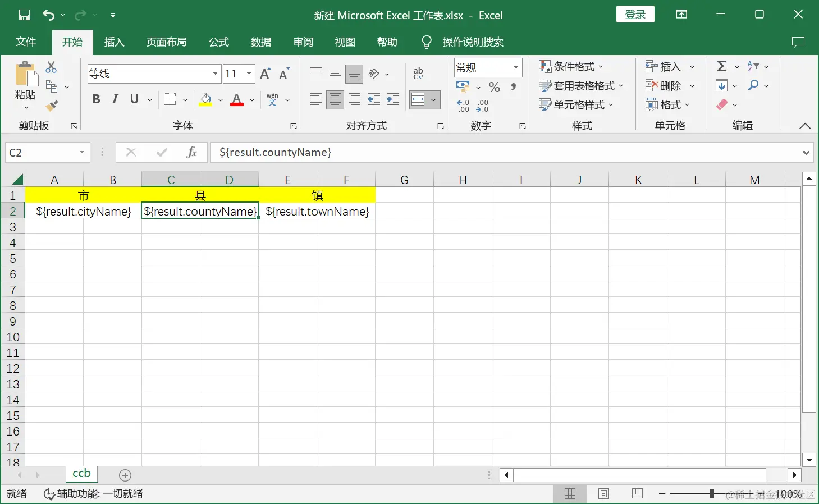Align text to the right

coord(354,100)
